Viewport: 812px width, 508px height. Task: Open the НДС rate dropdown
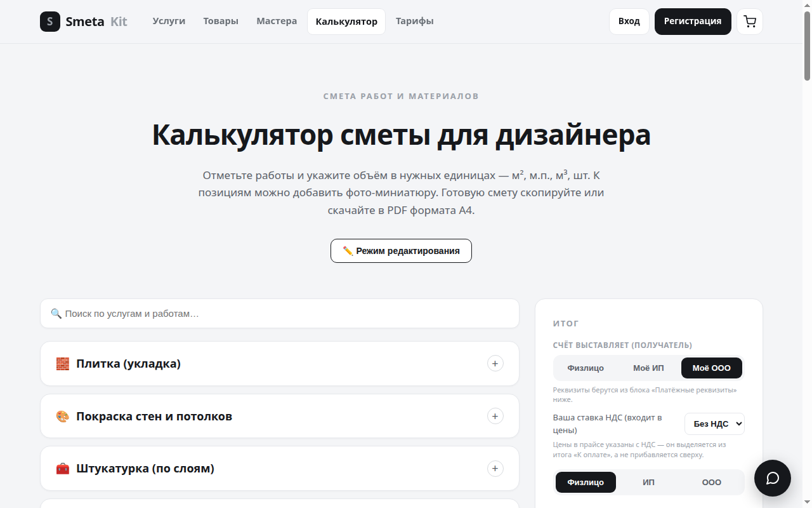point(714,424)
